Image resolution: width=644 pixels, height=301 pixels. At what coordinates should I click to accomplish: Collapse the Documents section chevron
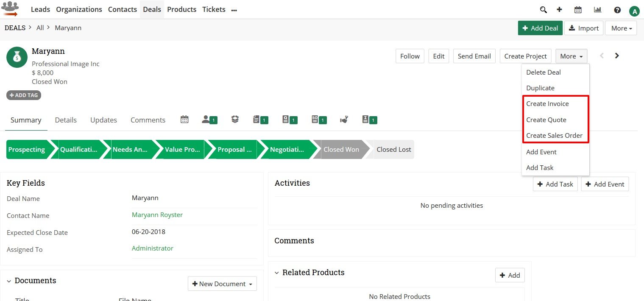(x=9, y=281)
